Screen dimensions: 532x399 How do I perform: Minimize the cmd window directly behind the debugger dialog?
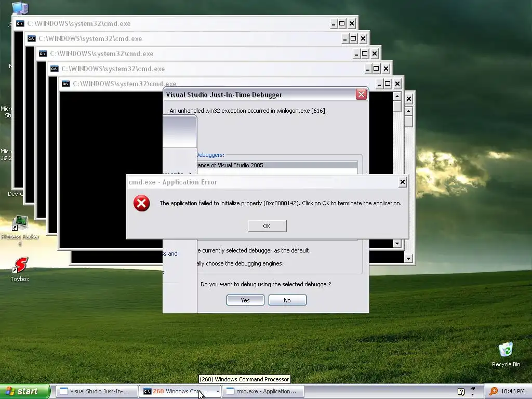(x=379, y=84)
